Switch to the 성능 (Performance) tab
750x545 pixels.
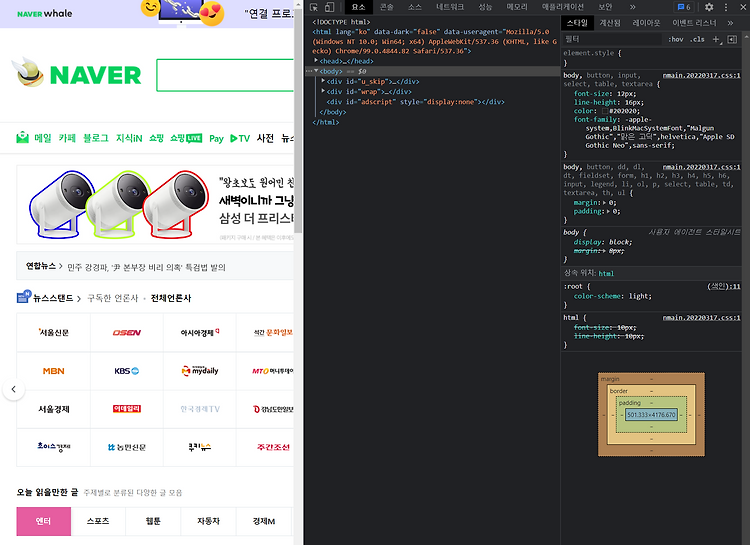click(485, 7)
